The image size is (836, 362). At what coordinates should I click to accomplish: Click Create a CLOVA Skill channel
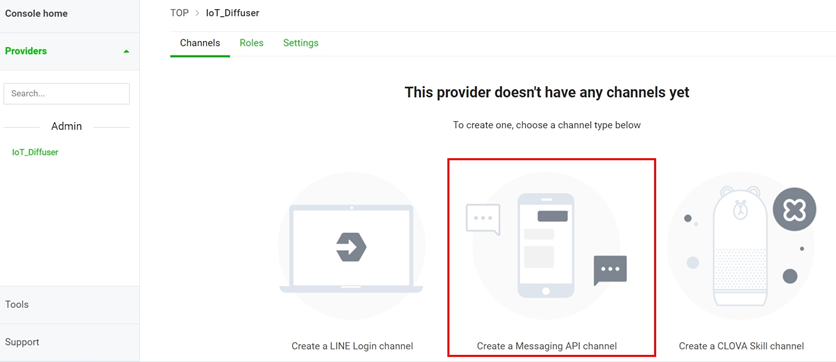tap(741, 346)
